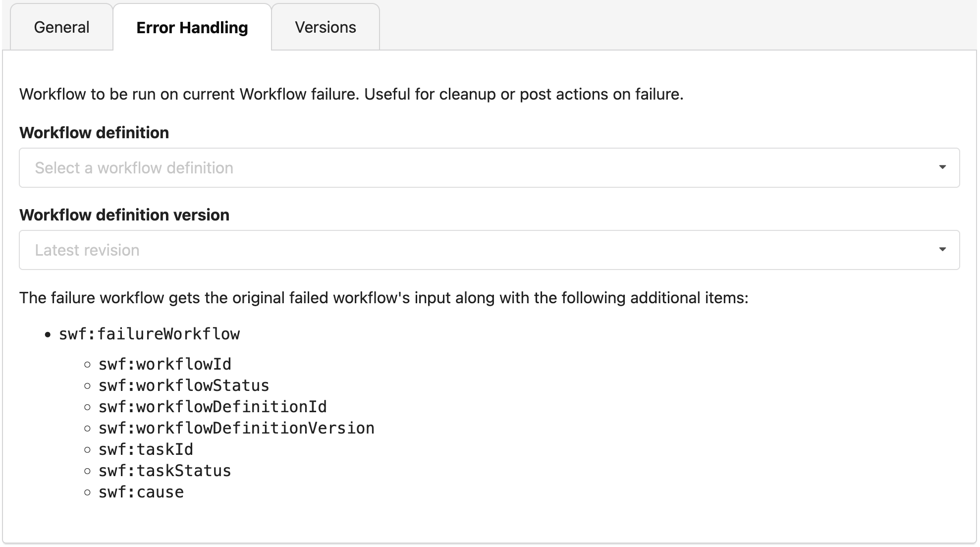Screen dimensions: 980x547
Task: Click the 'failure workflow gets' explanation paragraph
Action: [x=383, y=298]
